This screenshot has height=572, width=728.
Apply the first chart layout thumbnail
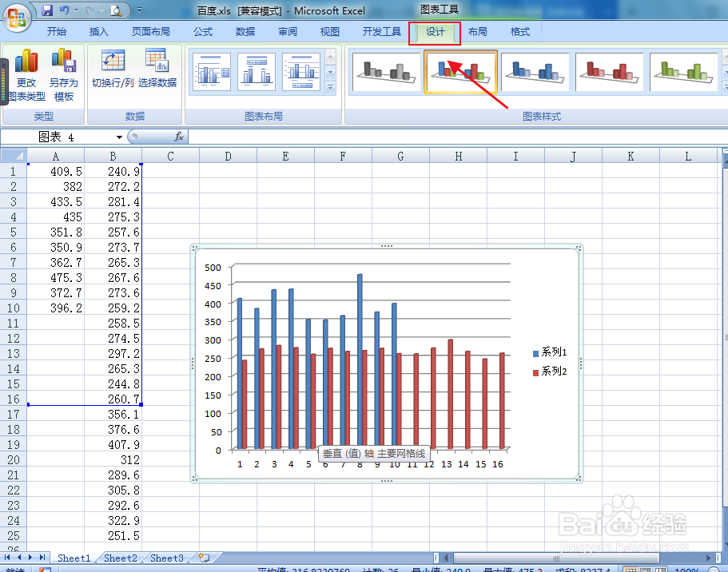tap(212, 72)
